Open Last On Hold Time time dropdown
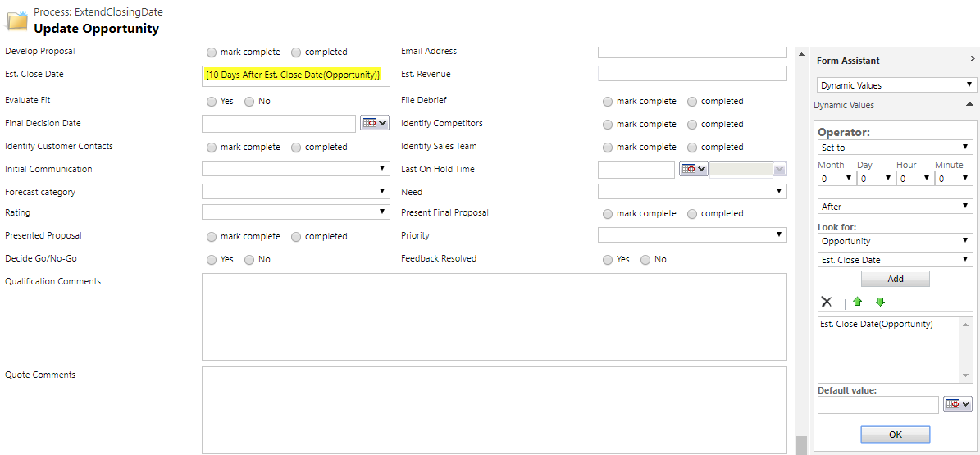 pyautogui.click(x=779, y=170)
